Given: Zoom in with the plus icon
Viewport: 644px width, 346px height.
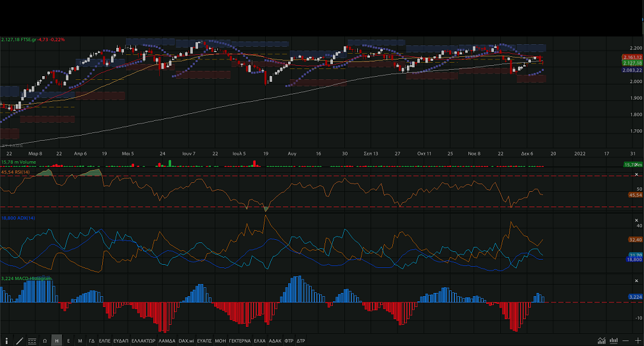Looking at the screenshot, I should point(638,341).
